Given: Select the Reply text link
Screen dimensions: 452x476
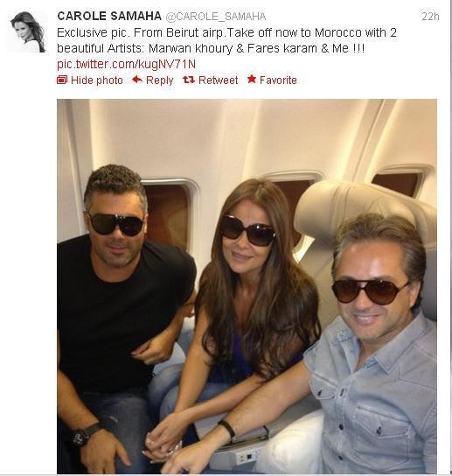Looking at the screenshot, I should pyautogui.click(x=160, y=80).
